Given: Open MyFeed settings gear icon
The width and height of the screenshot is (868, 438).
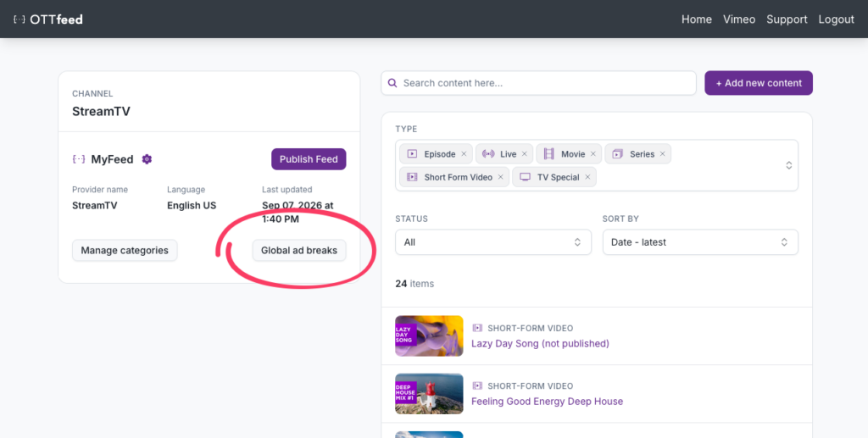Looking at the screenshot, I should click(147, 159).
